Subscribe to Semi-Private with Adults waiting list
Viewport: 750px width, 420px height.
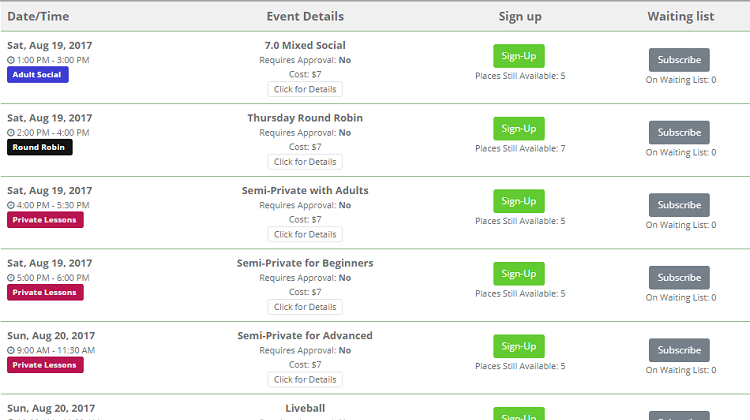(679, 205)
